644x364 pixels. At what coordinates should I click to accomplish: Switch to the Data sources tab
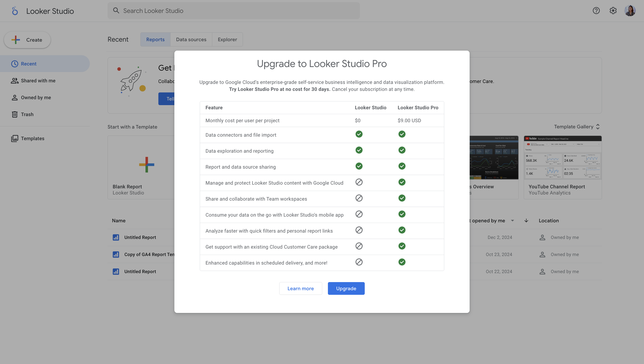click(x=191, y=40)
